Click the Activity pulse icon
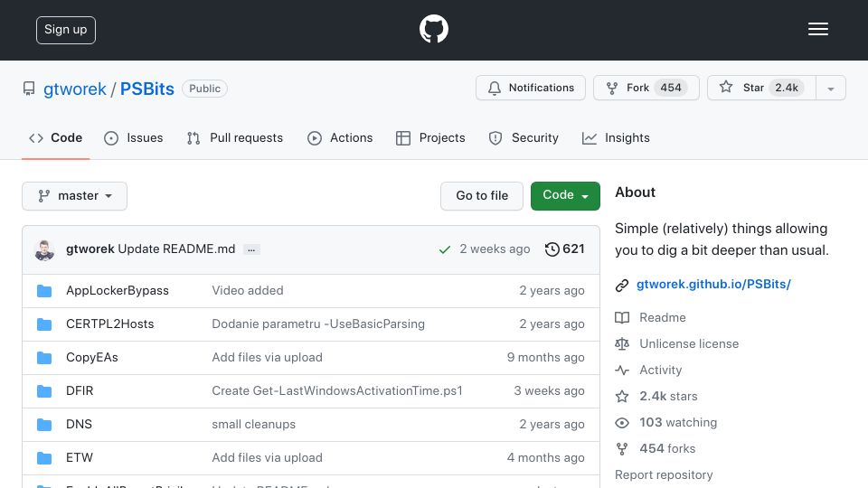Image resolution: width=868 pixels, height=488 pixels. (x=622, y=371)
